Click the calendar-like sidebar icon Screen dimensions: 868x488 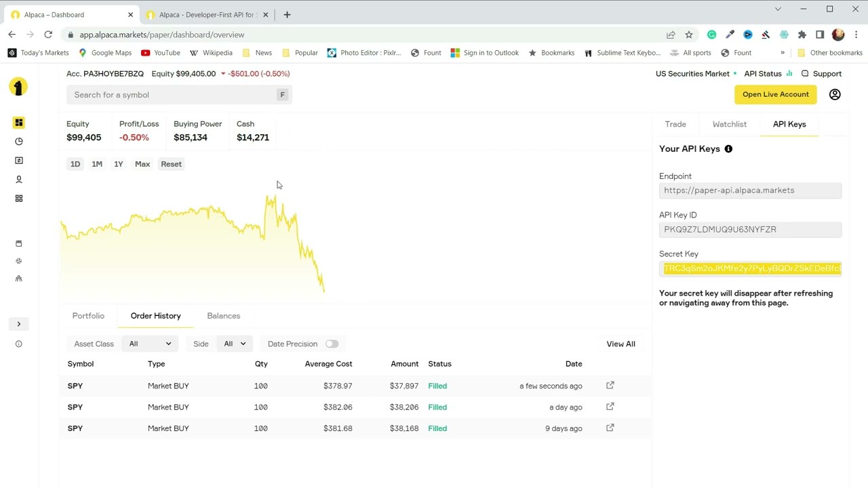click(19, 243)
